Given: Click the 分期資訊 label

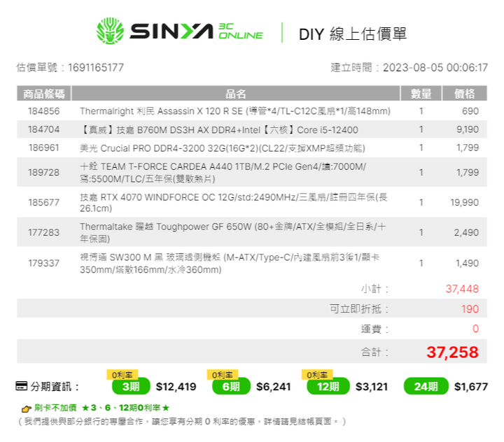Looking at the screenshot, I should (55, 387).
